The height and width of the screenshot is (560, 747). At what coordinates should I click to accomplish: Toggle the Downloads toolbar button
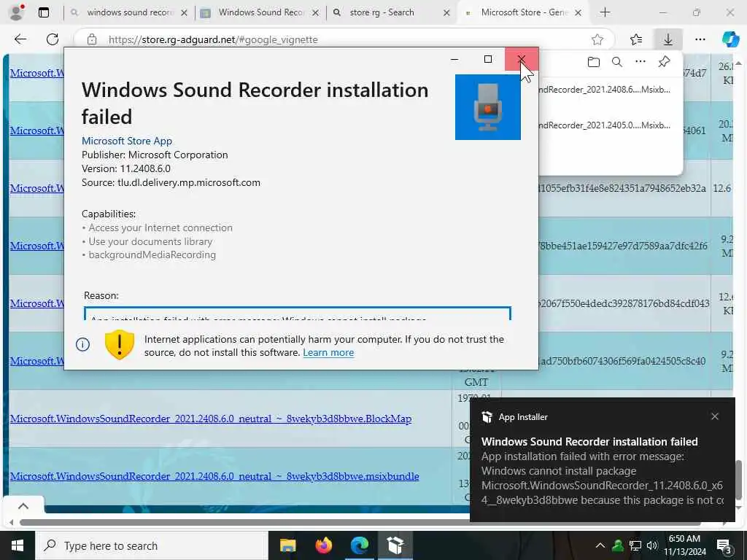click(668, 39)
